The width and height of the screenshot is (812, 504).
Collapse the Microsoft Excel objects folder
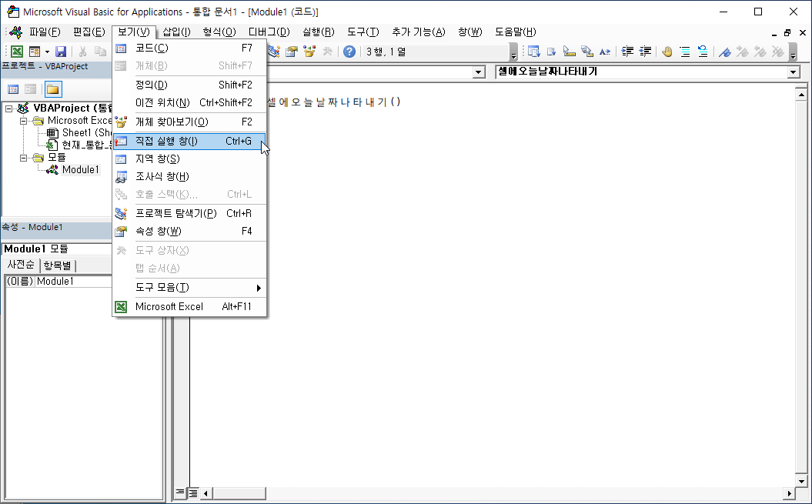(23, 122)
